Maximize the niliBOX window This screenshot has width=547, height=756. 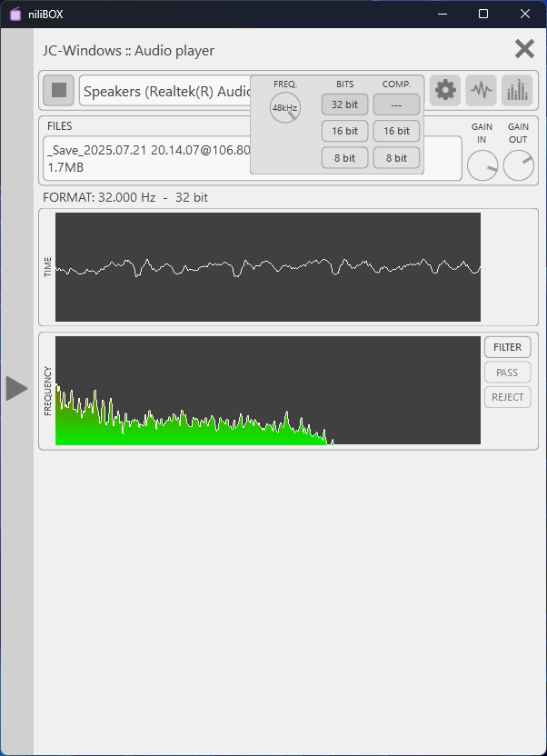(483, 14)
